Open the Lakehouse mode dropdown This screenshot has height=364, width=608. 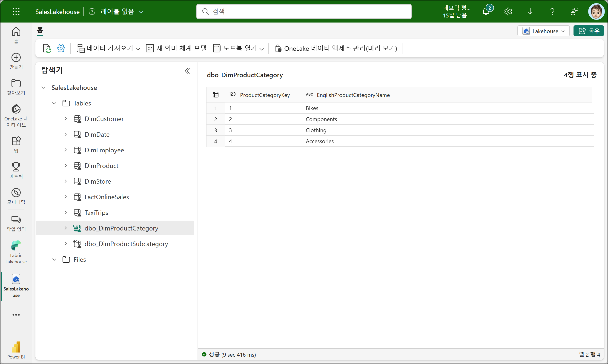click(543, 31)
